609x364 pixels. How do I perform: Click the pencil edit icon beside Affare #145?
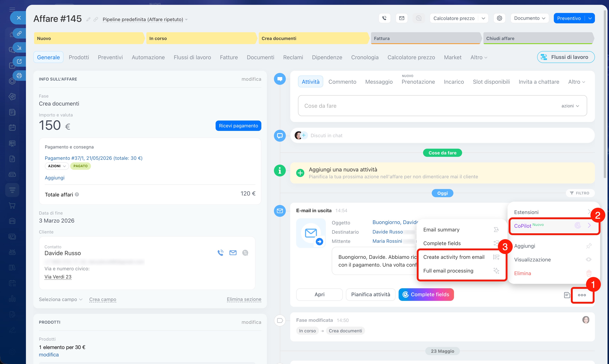tap(88, 19)
